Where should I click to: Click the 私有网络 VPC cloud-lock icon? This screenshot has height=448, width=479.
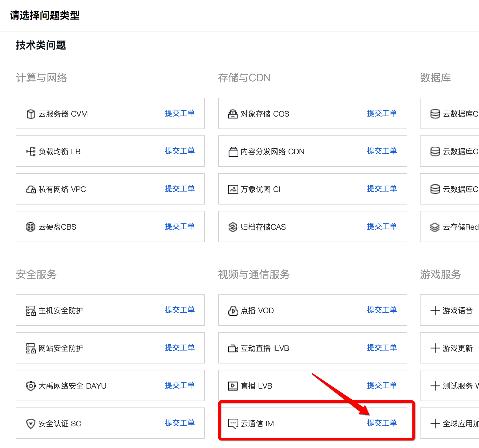point(30,189)
